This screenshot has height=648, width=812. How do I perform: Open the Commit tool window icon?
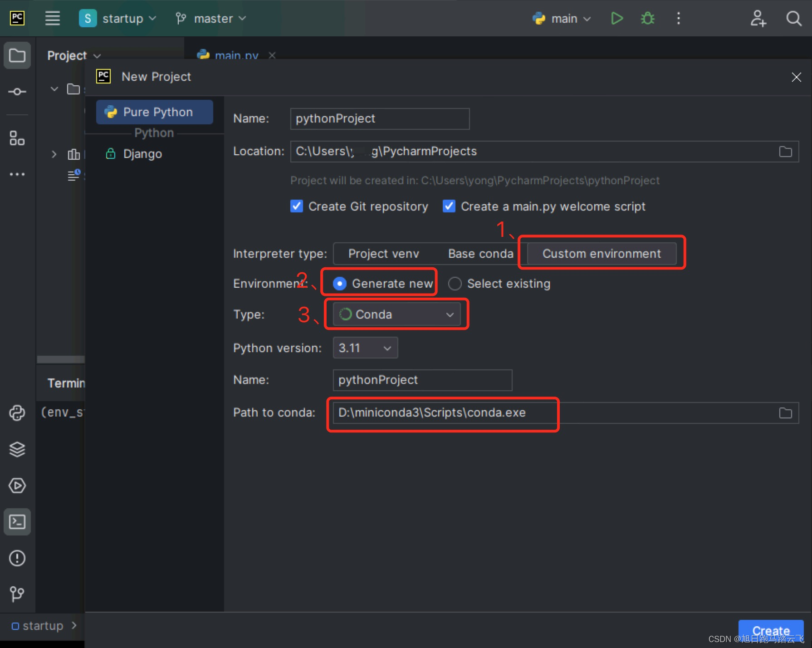pos(17,91)
